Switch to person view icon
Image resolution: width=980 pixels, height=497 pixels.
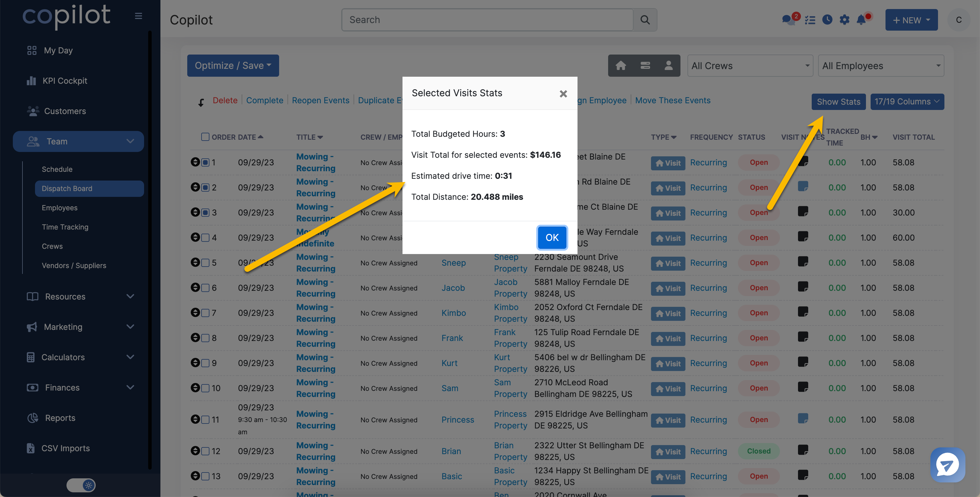click(x=668, y=66)
